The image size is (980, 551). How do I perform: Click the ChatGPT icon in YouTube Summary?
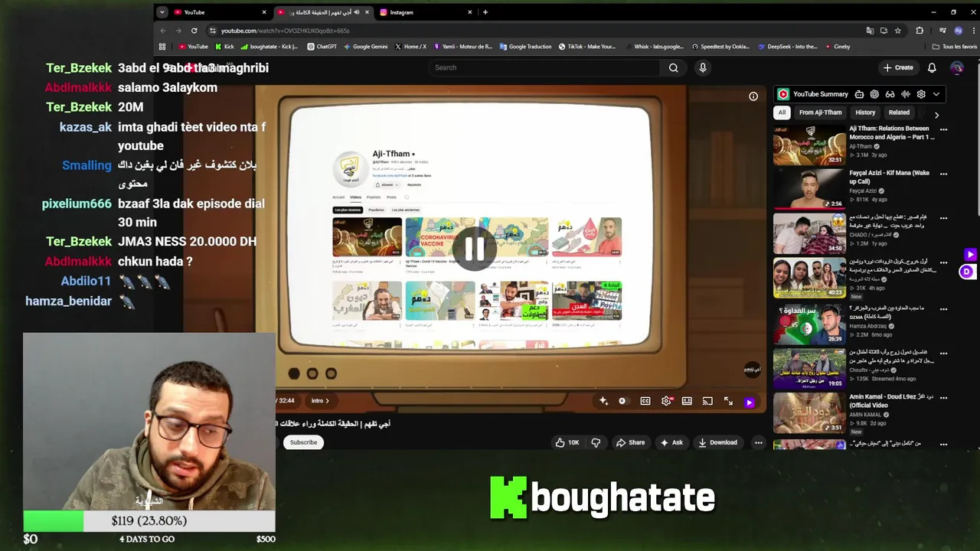tap(874, 94)
